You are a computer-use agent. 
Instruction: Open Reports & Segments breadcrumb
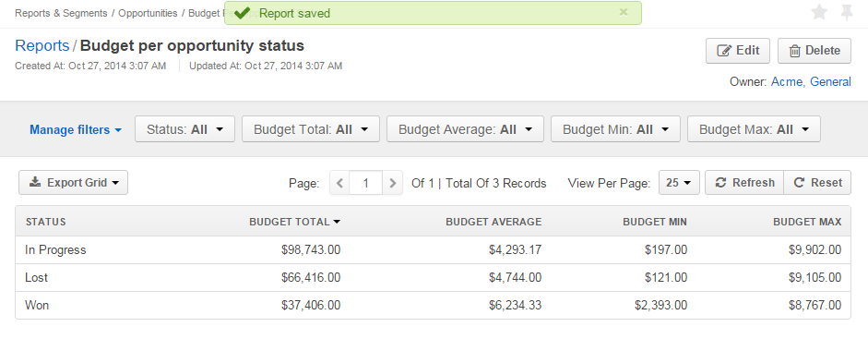pos(61,13)
